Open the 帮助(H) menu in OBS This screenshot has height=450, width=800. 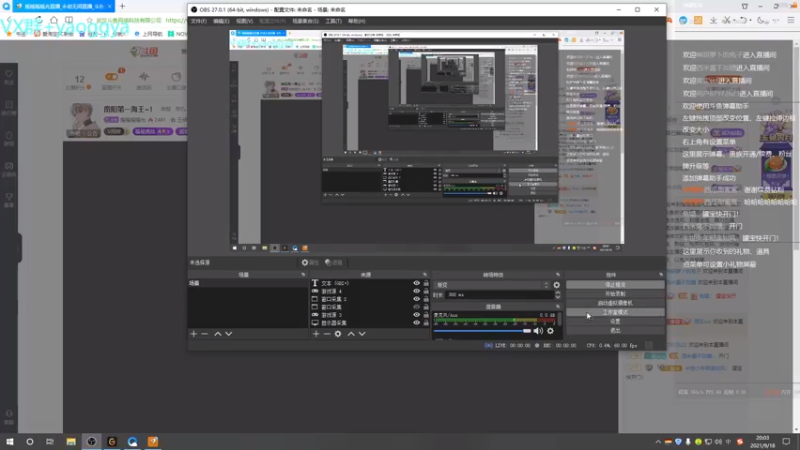pos(356,21)
